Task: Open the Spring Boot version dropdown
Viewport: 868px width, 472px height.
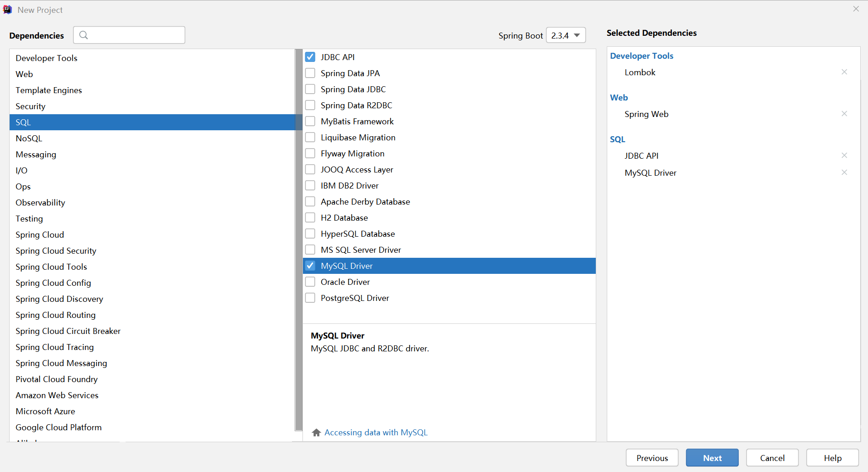Action: tap(566, 35)
